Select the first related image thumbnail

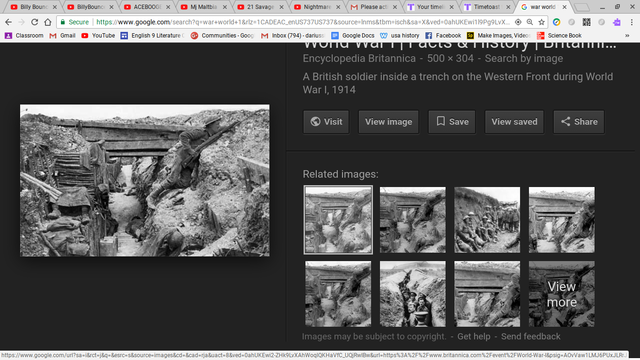[x=338, y=220]
